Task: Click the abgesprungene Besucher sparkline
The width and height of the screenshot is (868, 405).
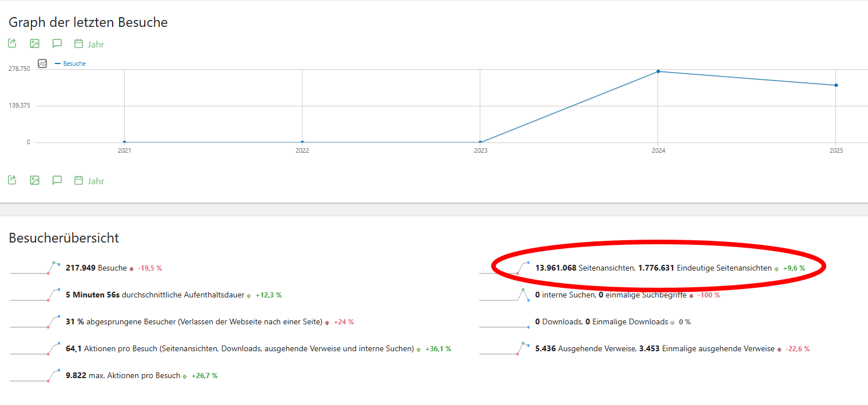Action: pos(35,322)
